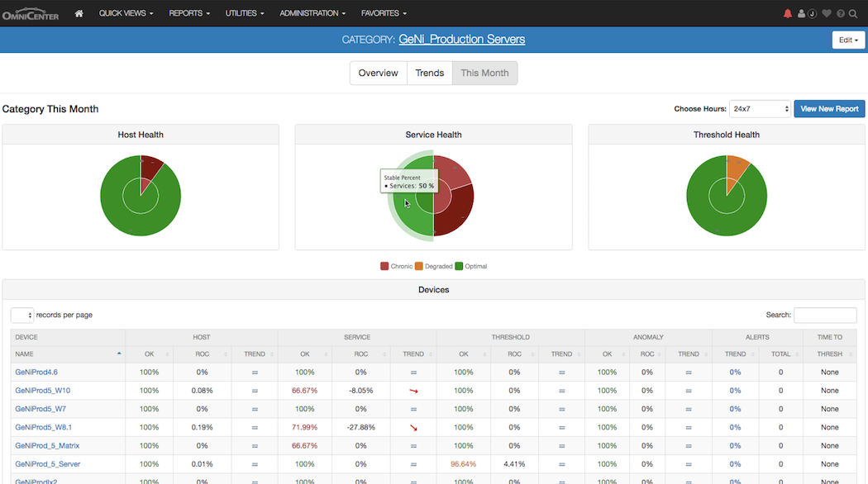Open the help question mark icon

(x=841, y=13)
